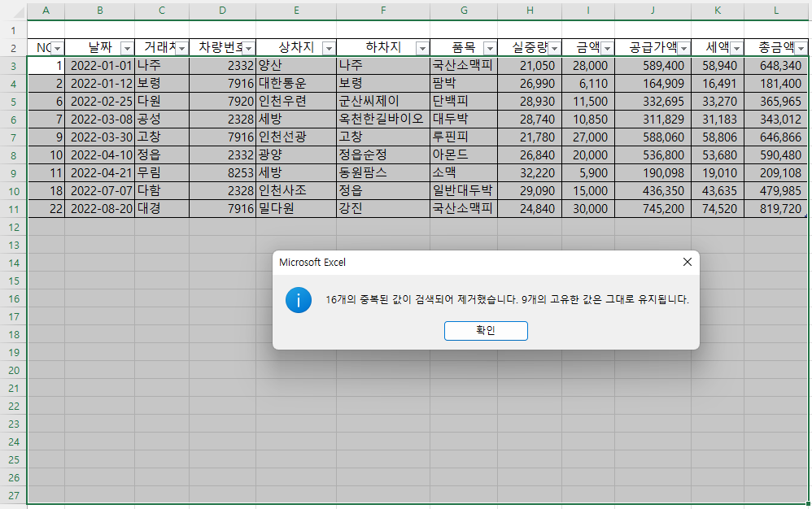
Task: Click cell with 인천사조
Action: pos(296,191)
